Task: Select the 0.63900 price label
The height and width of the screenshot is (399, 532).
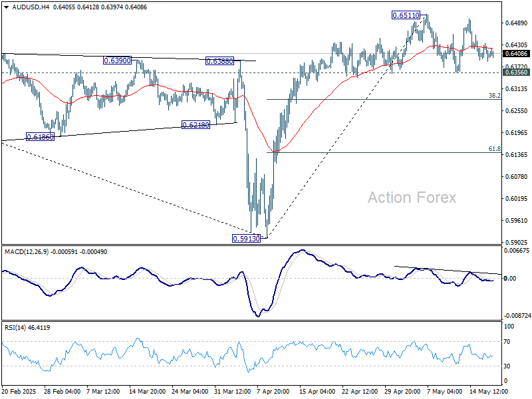Action: [x=117, y=61]
